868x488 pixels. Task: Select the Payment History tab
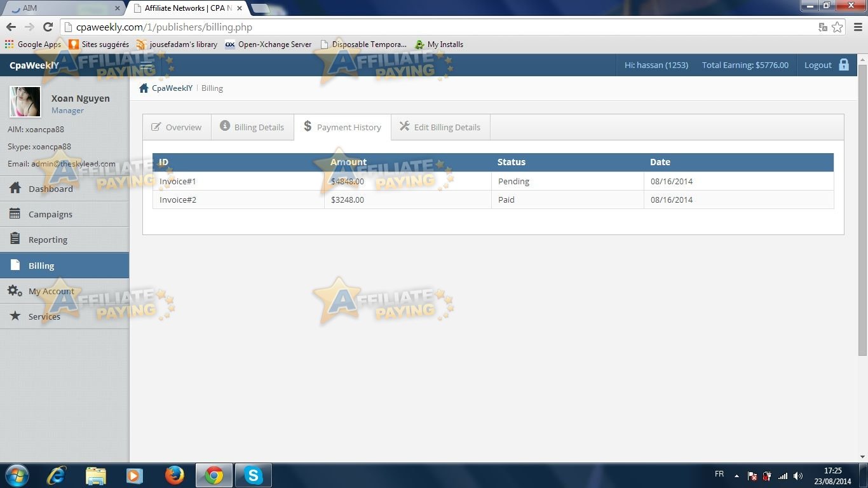(x=342, y=127)
